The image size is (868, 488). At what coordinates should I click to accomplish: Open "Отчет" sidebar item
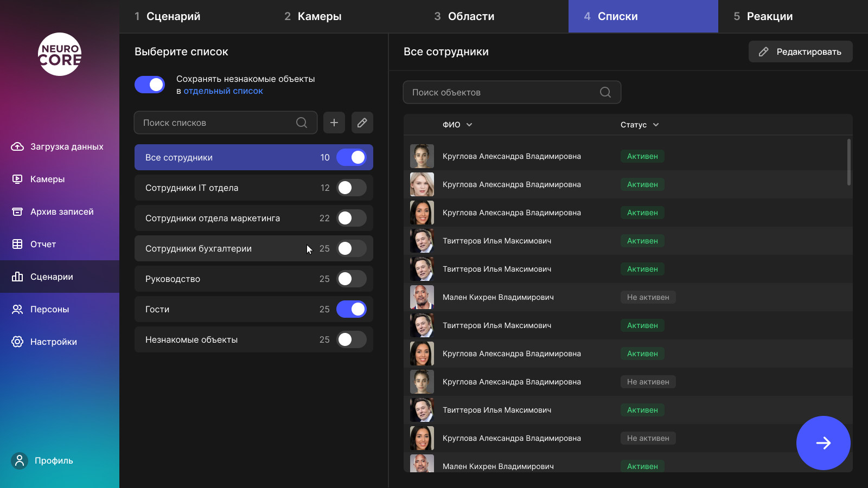coord(60,244)
